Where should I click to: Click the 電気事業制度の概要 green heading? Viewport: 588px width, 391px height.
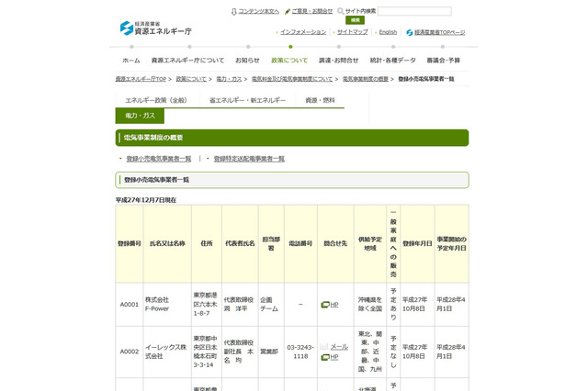click(292, 138)
